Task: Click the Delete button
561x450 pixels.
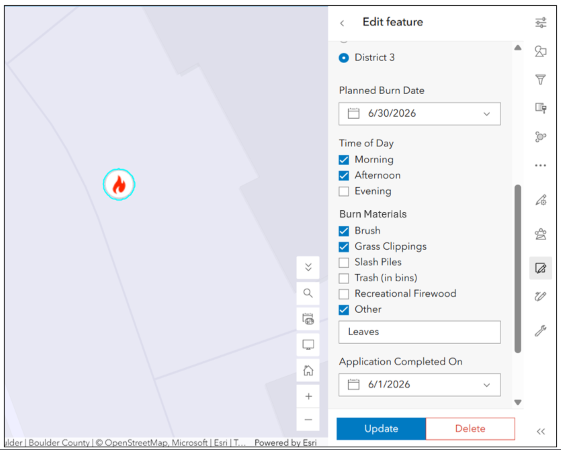Action: coord(470,429)
